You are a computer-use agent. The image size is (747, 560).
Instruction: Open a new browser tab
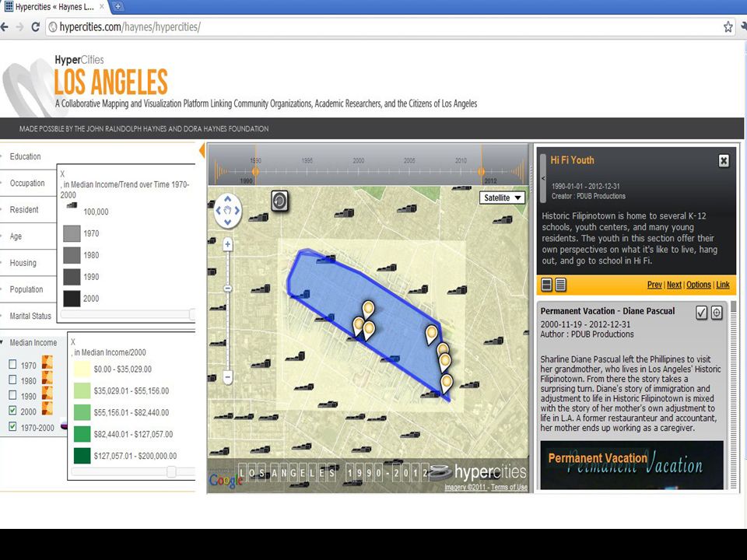[x=117, y=7]
